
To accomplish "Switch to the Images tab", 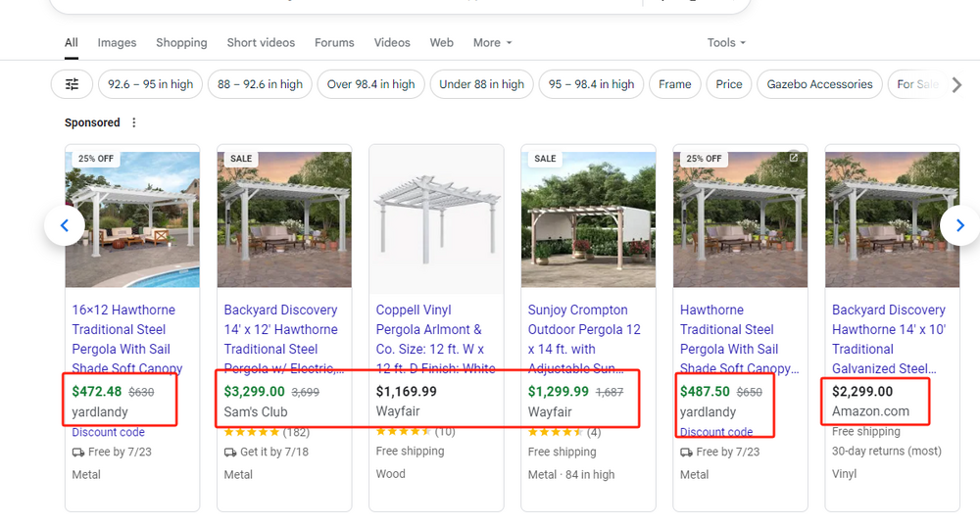I will point(117,43).
